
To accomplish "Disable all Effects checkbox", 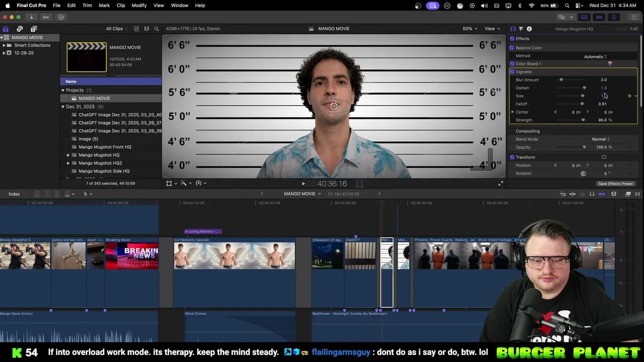I will pyautogui.click(x=512, y=39).
